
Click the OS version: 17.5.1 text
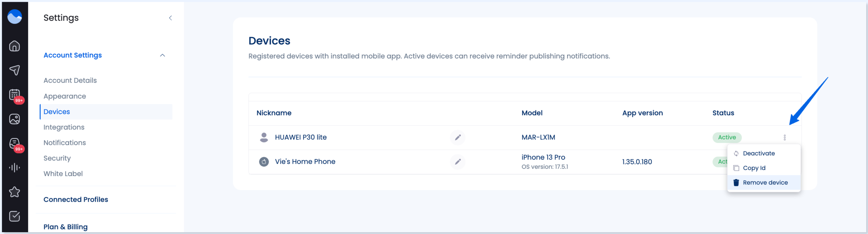pos(545,167)
